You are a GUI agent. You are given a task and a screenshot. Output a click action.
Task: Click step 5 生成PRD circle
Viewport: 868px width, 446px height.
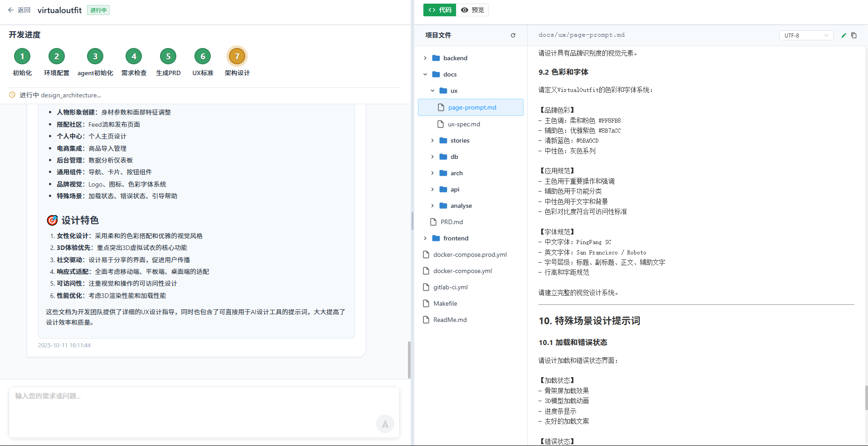tap(168, 56)
